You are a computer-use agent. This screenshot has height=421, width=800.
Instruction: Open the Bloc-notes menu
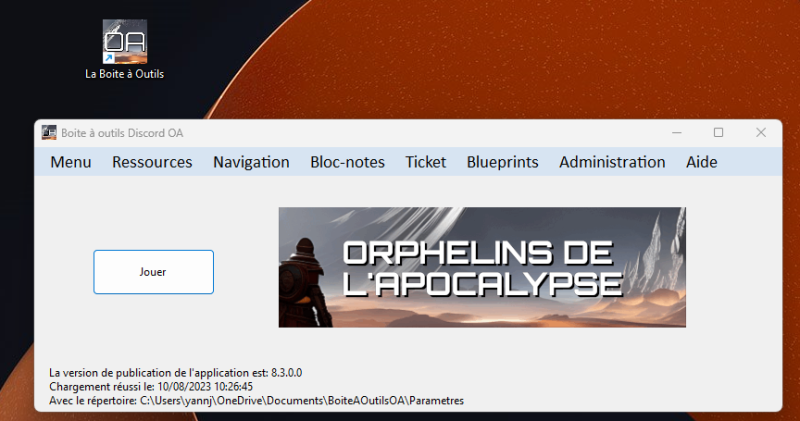[347, 162]
